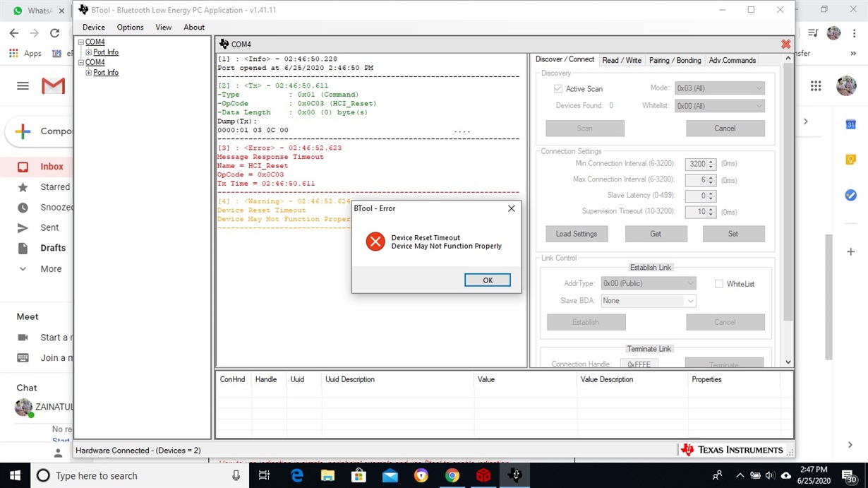Click the BTool beetle icon in the title bar
This screenshot has height=488, width=868.
pyautogui.click(x=83, y=11)
